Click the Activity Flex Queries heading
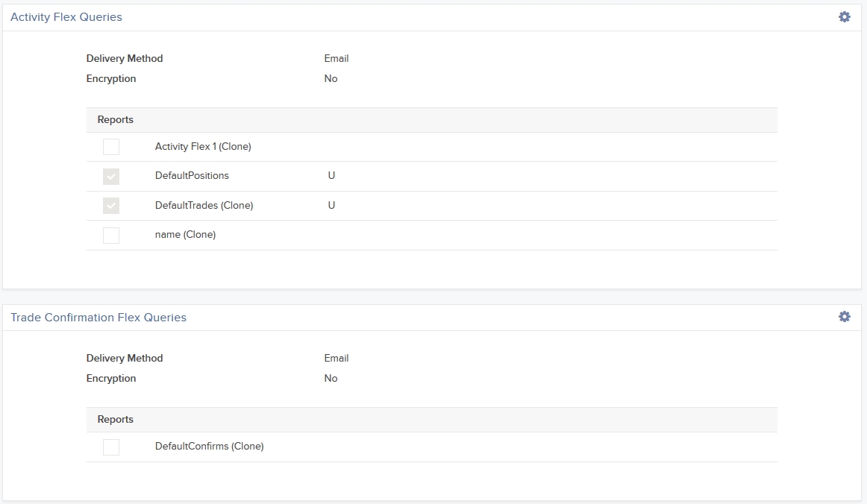867x504 pixels. click(66, 17)
